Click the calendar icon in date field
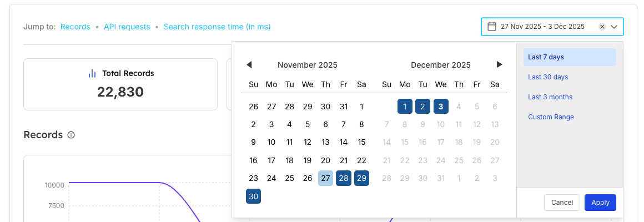 coord(491,27)
